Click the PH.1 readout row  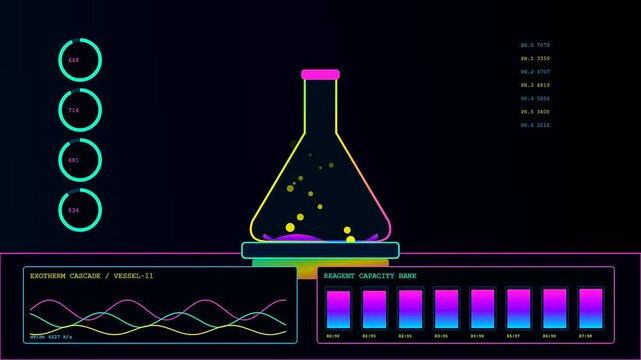[x=535, y=58]
